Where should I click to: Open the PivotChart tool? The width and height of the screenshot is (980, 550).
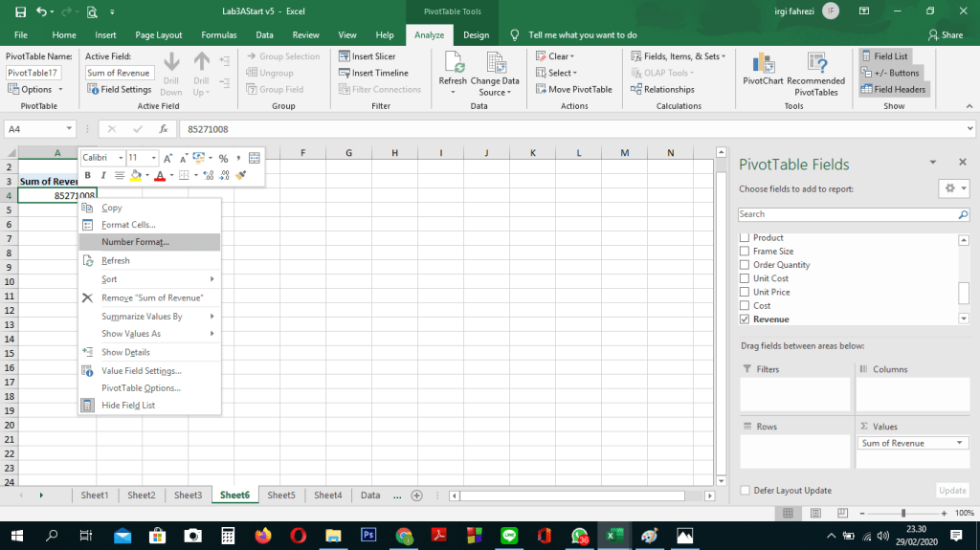pyautogui.click(x=763, y=70)
